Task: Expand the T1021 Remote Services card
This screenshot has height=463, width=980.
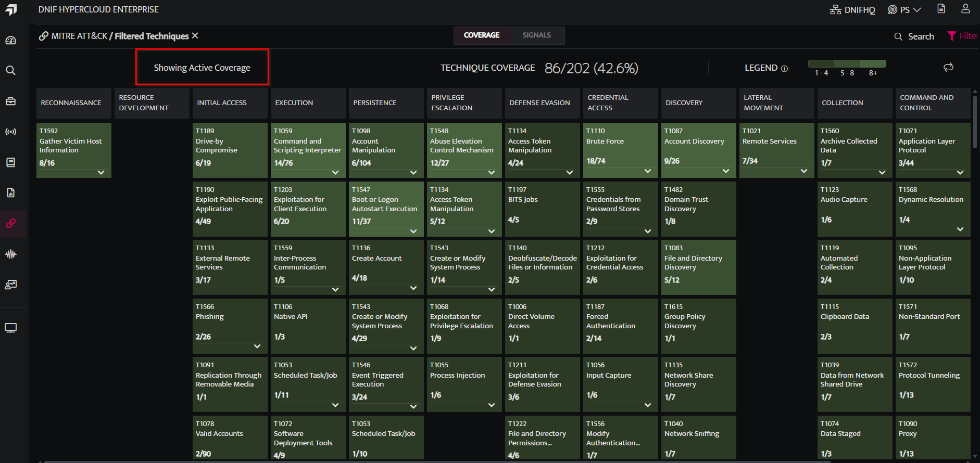Action: point(804,171)
